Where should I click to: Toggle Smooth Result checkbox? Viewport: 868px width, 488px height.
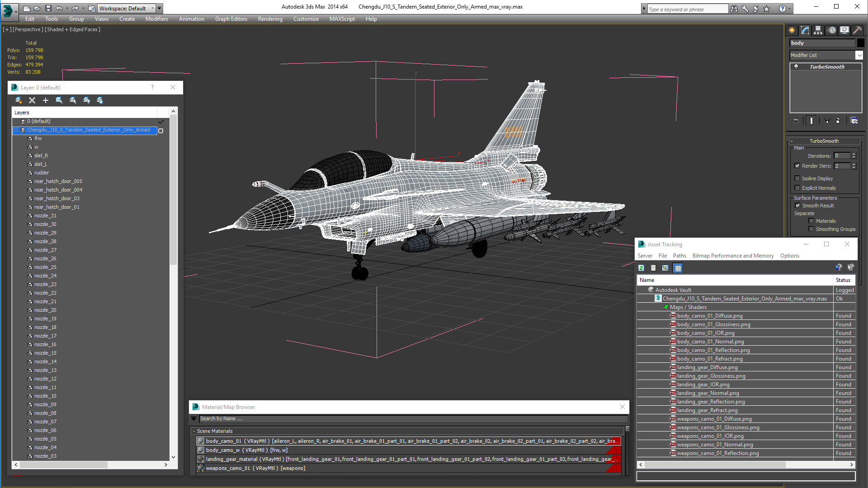(x=797, y=205)
